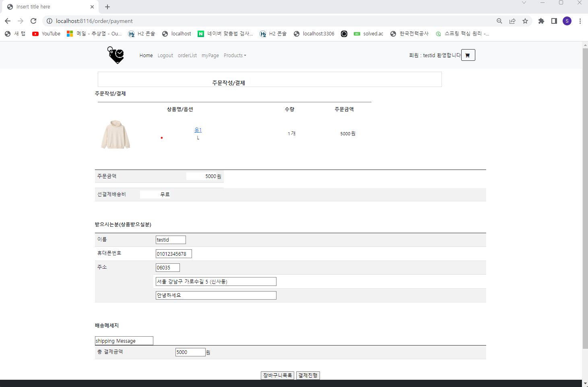Open the shopping cart icon
Viewport: 588px width, 387px height.
[468, 55]
